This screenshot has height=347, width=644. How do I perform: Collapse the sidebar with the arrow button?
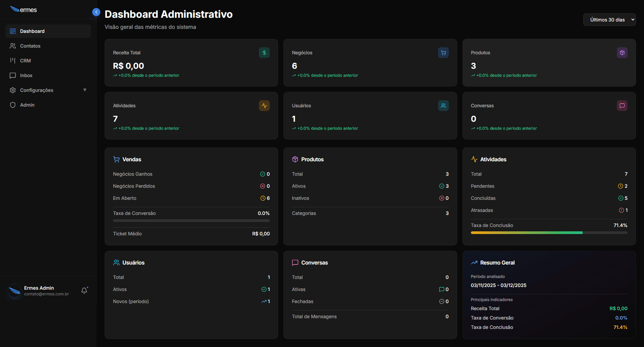(96, 12)
